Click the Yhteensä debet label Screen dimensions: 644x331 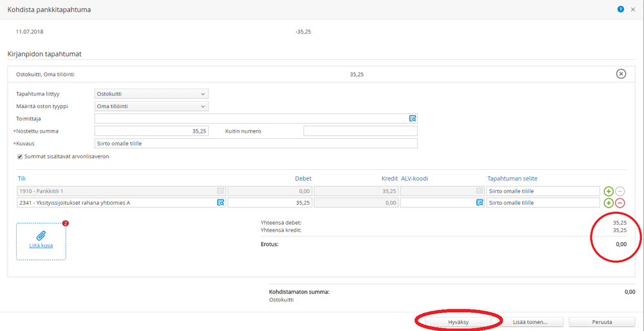[281, 223]
